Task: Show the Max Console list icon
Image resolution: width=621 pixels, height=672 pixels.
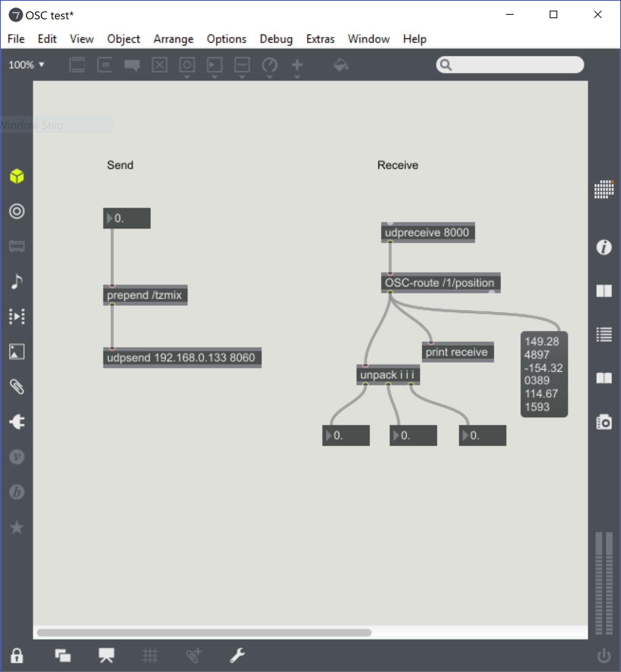Action: coord(604,334)
